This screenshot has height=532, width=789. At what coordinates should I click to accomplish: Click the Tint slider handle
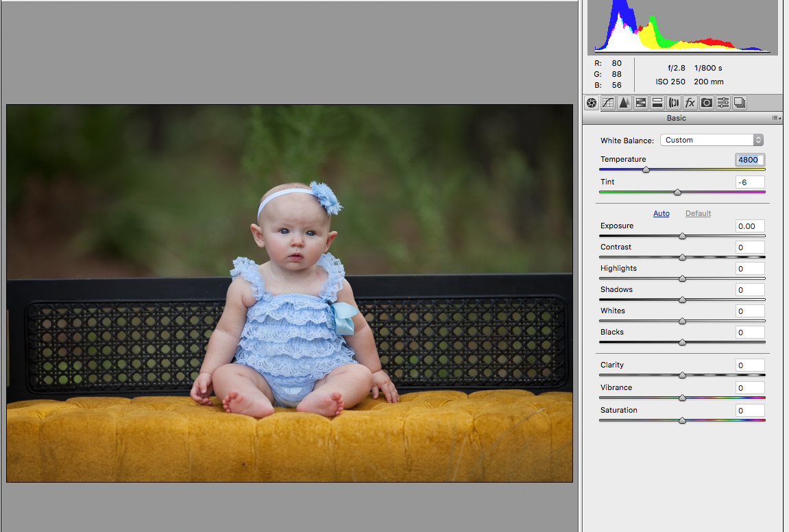pyautogui.click(x=677, y=192)
